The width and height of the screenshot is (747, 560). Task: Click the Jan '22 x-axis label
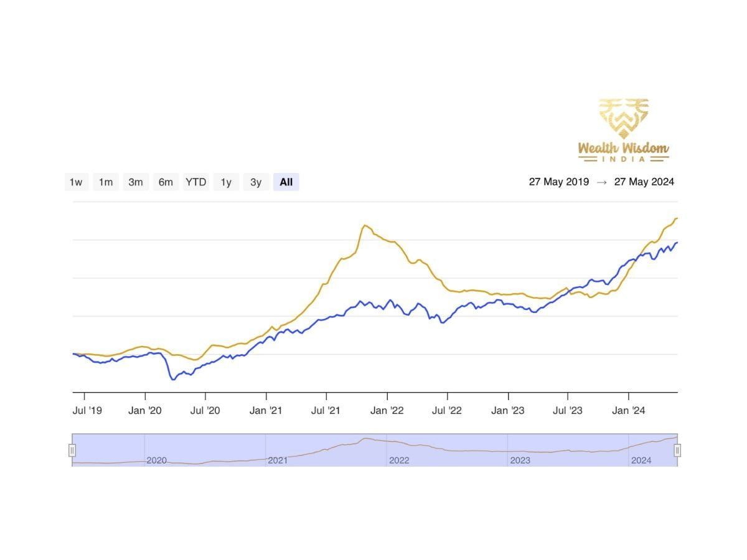[x=387, y=411]
